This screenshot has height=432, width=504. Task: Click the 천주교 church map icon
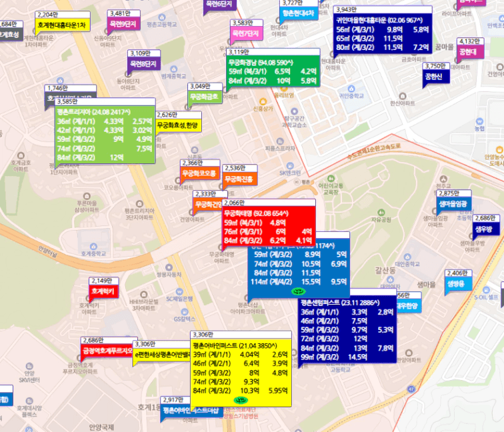pos(443,179)
